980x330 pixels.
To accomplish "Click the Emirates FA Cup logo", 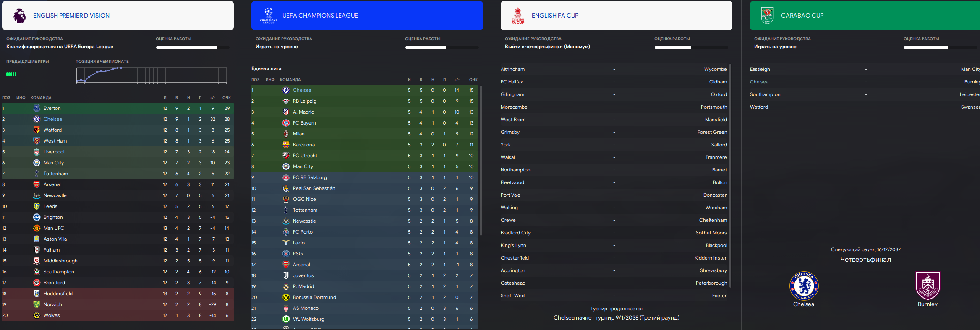I will pos(518,16).
